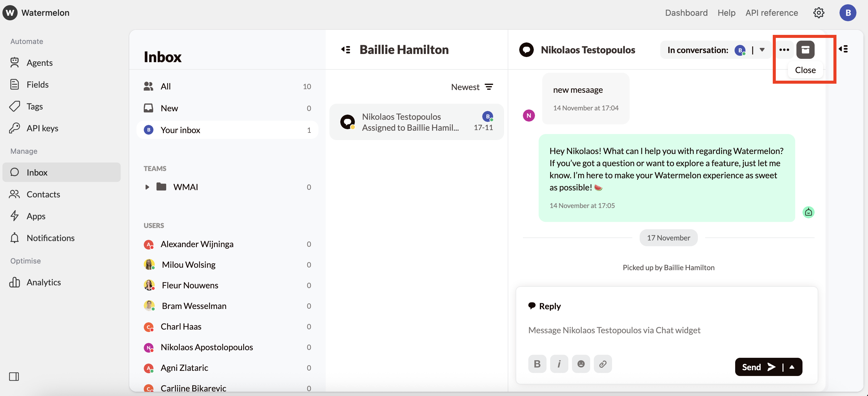Viewport: 868px width, 396px height.
Task: Open the Newest sort filter
Action: [x=472, y=87]
